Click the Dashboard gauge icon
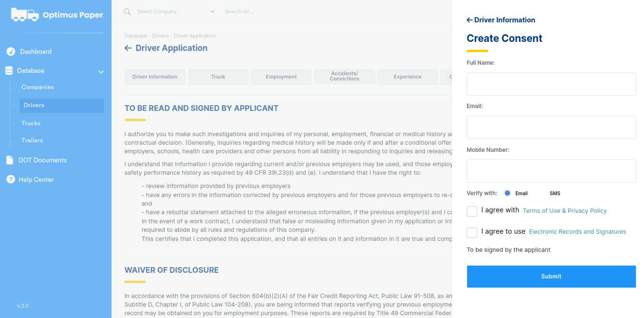 click(x=10, y=51)
